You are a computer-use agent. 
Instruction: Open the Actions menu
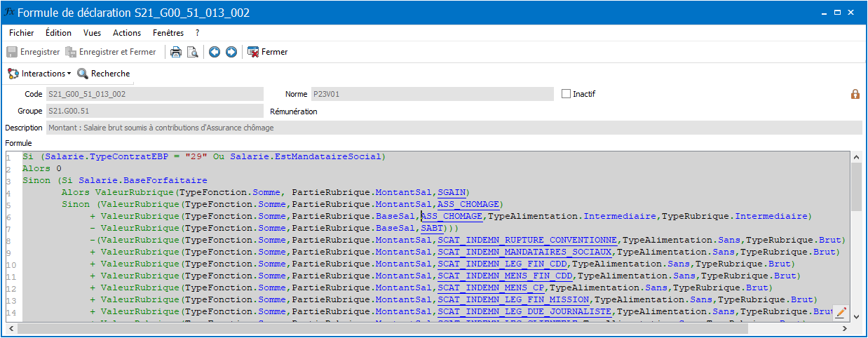[127, 32]
